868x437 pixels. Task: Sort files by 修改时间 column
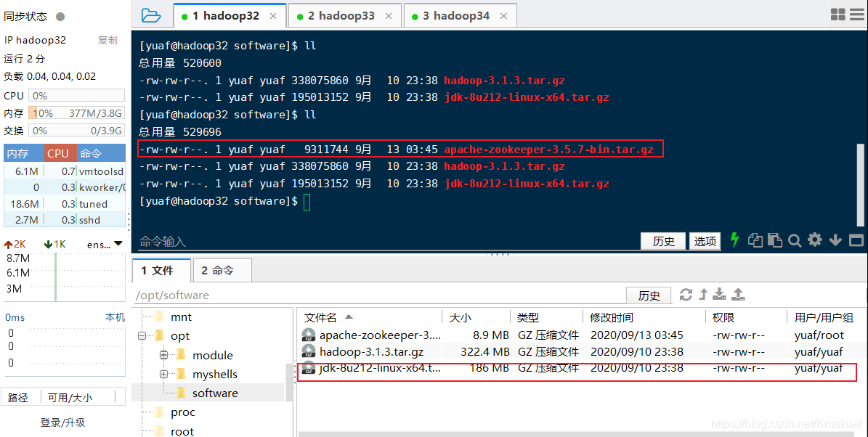point(644,317)
